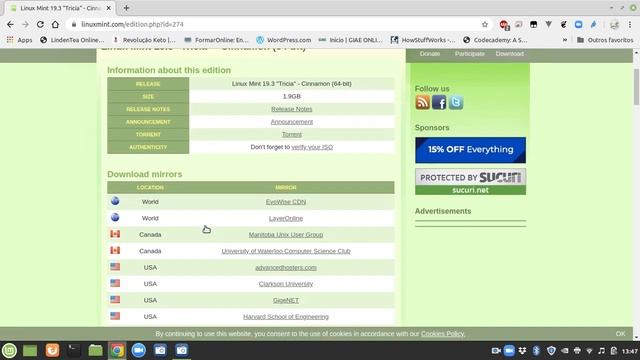Open the file manager from the taskbar

tap(96, 350)
